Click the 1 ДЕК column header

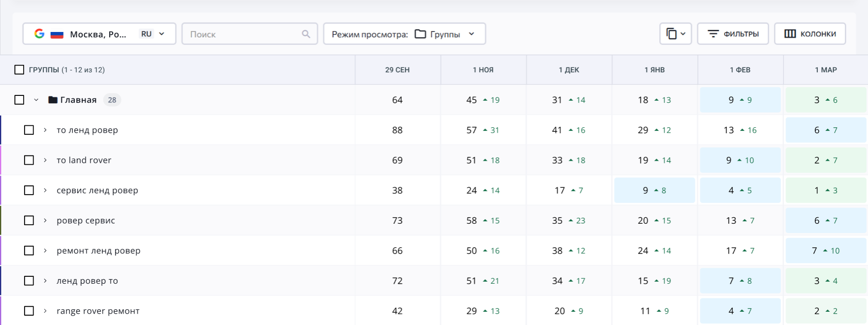[569, 70]
